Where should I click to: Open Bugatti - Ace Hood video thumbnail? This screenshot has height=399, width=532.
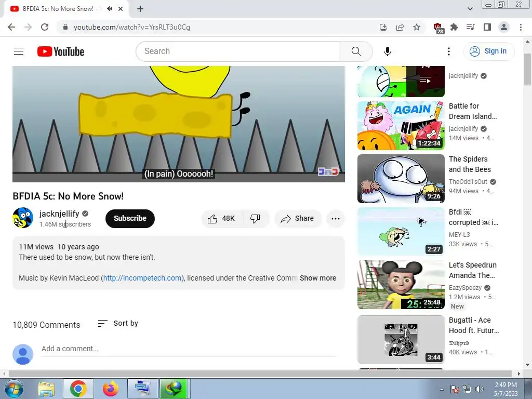[x=401, y=340]
